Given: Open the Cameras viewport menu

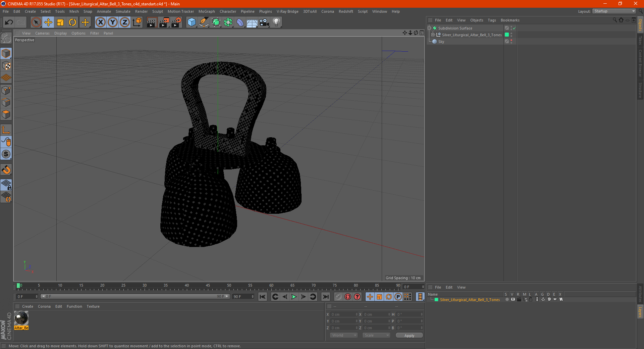Looking at the screenshot, I should coord(42,33).
